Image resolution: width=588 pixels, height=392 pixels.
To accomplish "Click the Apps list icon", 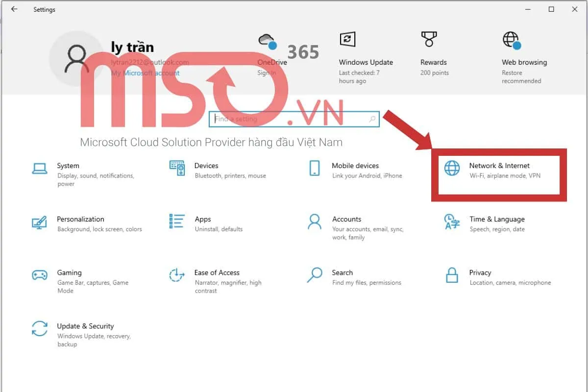I will click(x=177, y=221).
